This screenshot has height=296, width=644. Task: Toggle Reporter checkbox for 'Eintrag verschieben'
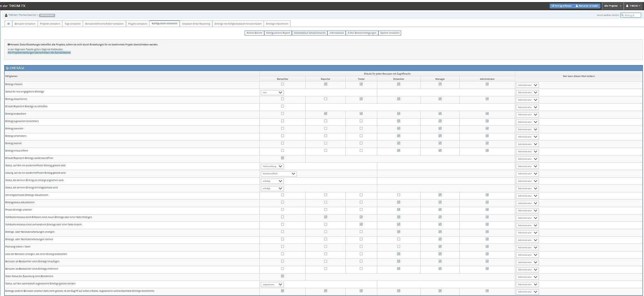(326, 136)
